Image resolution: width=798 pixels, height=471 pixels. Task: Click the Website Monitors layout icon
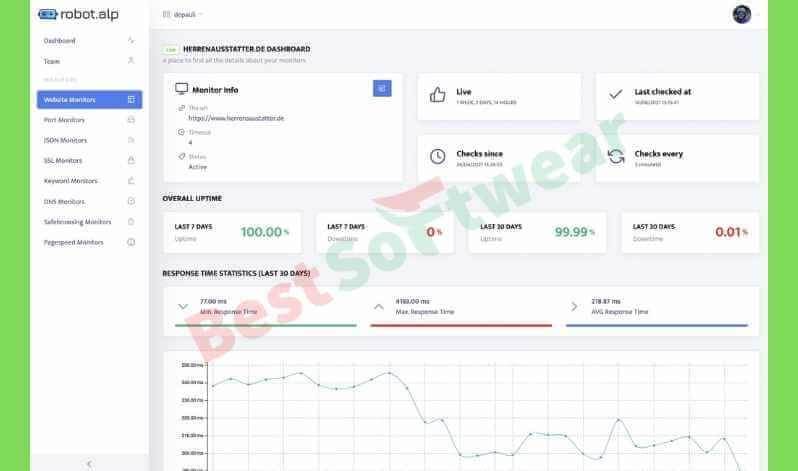[131, 99]
